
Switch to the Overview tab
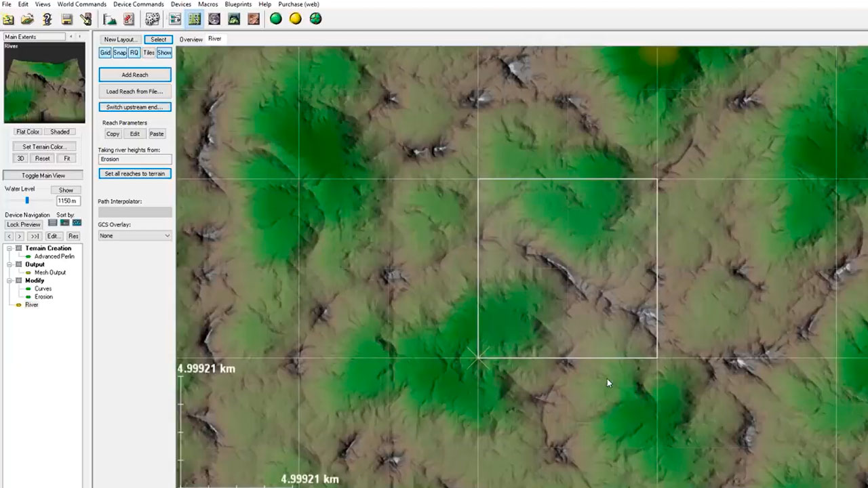click(x=191, y=39)
